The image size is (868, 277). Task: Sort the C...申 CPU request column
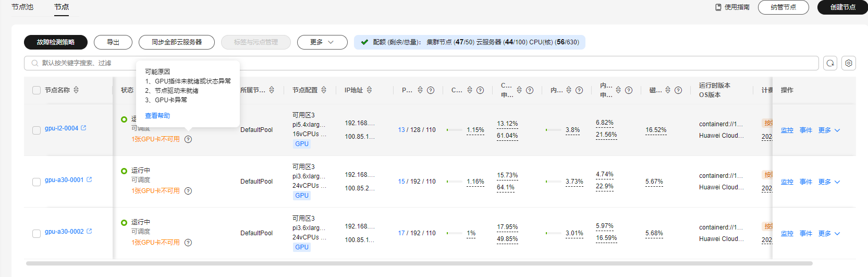[x=519, y=90]
